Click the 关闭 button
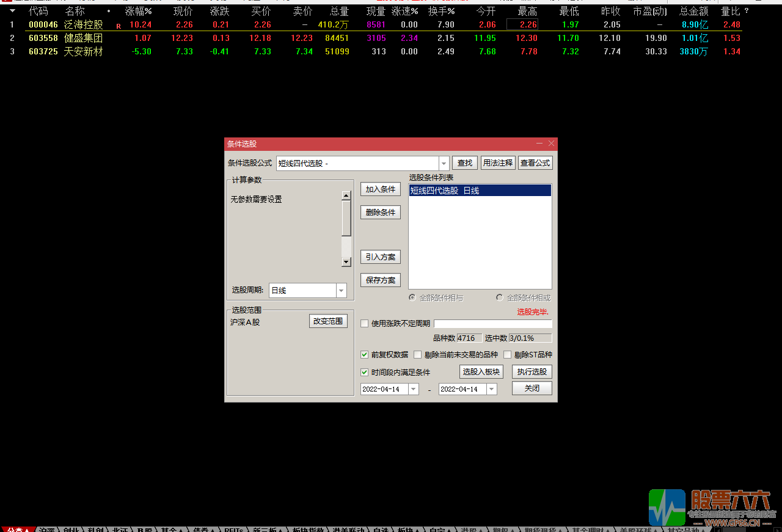Screen dimensions: 782x532 click(532, 388)
